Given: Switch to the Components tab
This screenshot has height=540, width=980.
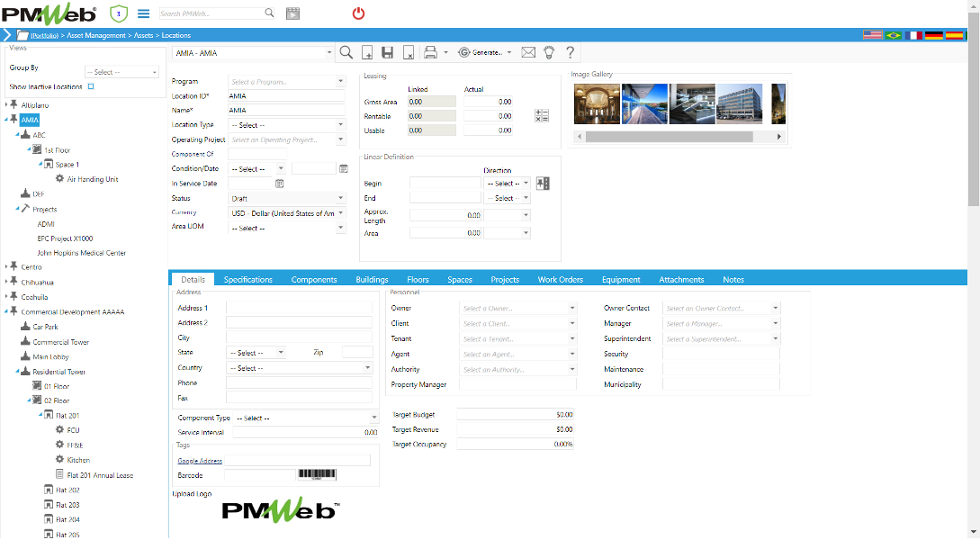Looking at the screenshot, I should click(x=314, y=279).
